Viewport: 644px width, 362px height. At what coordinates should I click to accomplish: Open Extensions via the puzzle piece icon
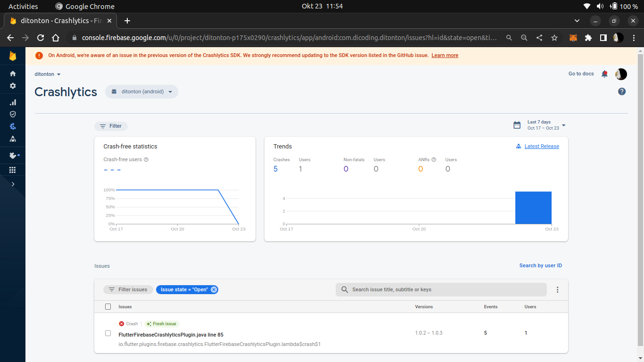coord(13,156)
